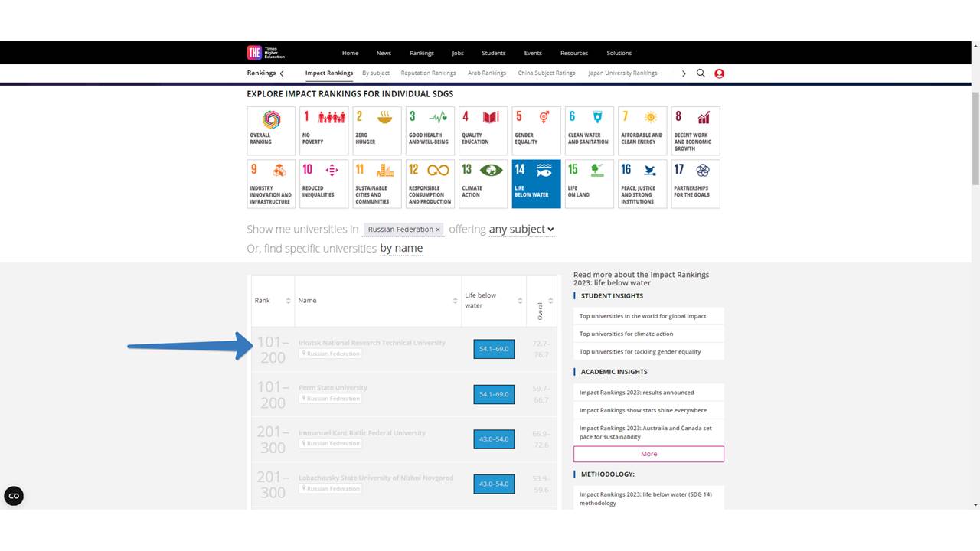
Task: Select the Overall Ranking SDG tile
Action: point(271,131)
